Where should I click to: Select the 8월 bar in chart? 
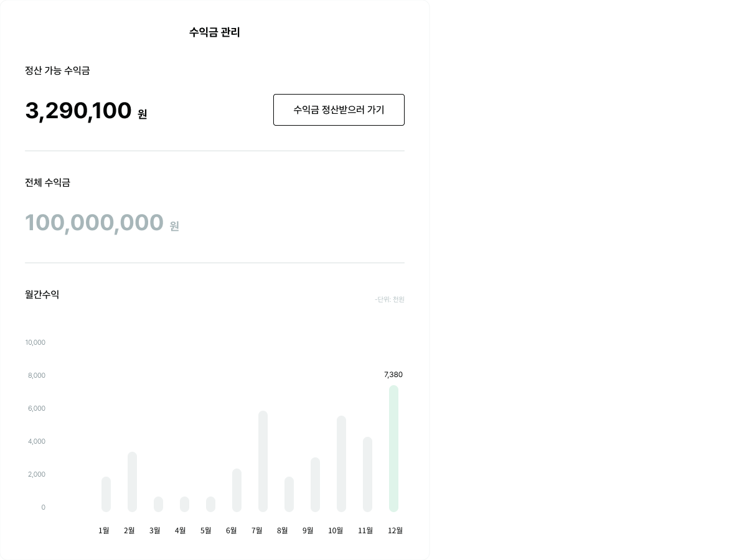coord(289,494)
